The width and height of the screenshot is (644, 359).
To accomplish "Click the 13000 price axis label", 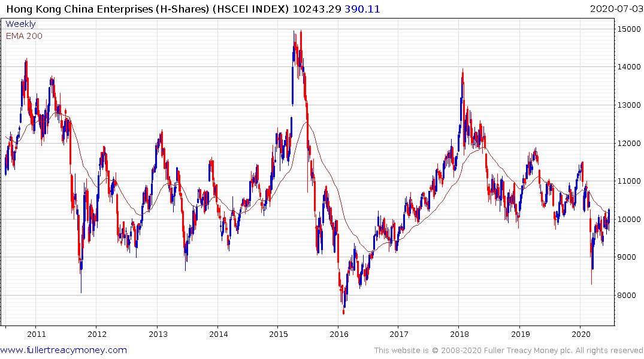I will pos(629,105).
